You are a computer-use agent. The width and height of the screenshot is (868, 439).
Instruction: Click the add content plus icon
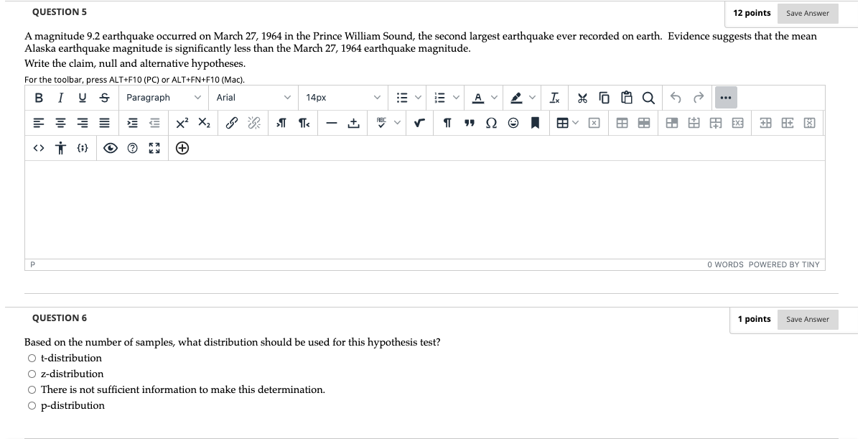pyautogui.click(x=182, y=149)
